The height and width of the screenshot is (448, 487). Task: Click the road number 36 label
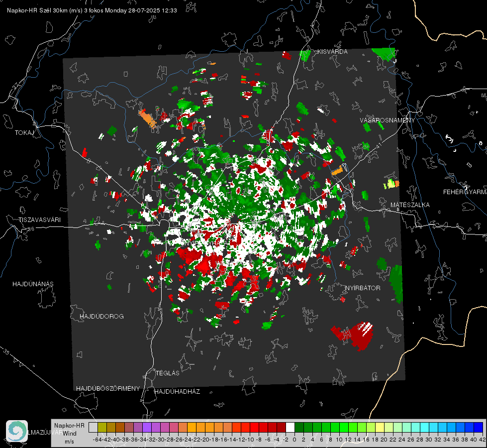31,229
